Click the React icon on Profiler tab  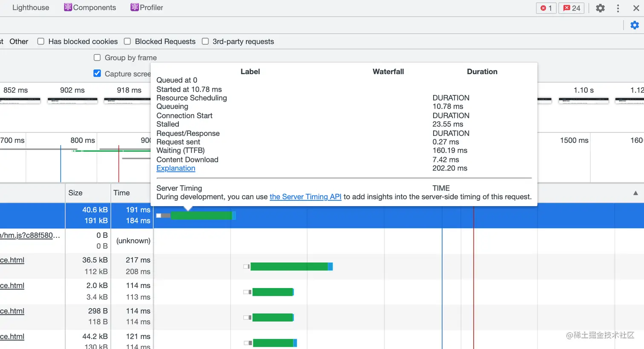[x=135, y=7]
